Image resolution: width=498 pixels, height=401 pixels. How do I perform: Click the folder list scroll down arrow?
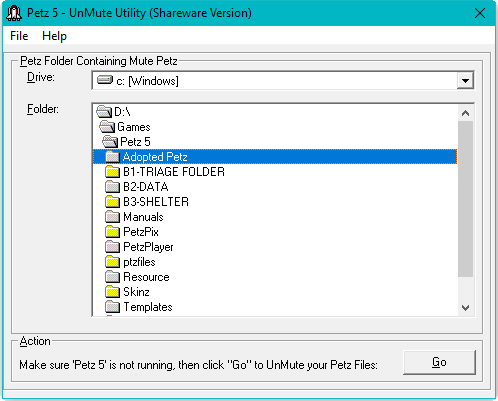pos(465,307)
